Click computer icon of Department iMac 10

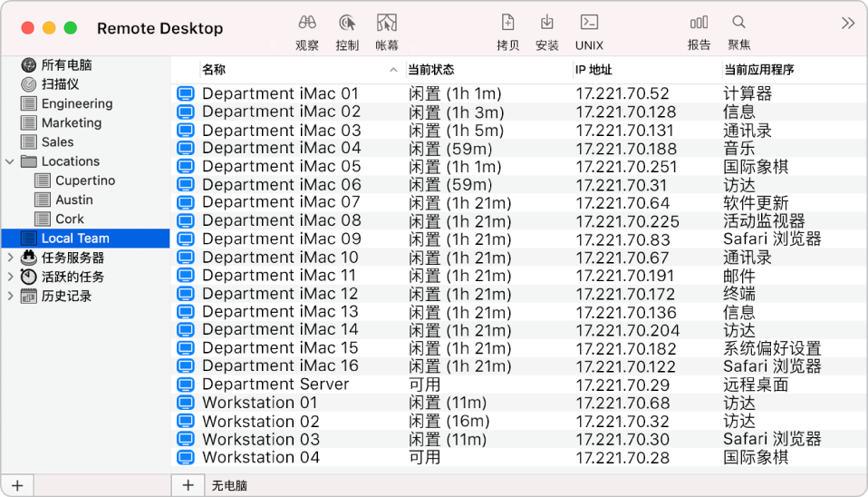click(x=186, y=257)
